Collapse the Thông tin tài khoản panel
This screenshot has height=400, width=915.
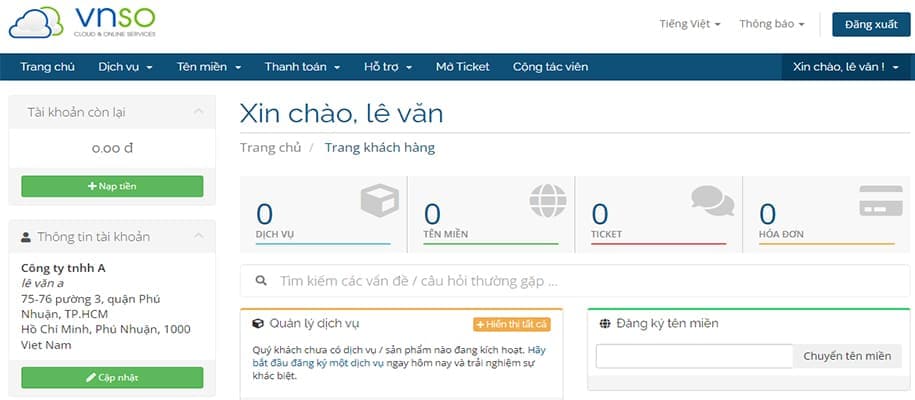point(199,236)
